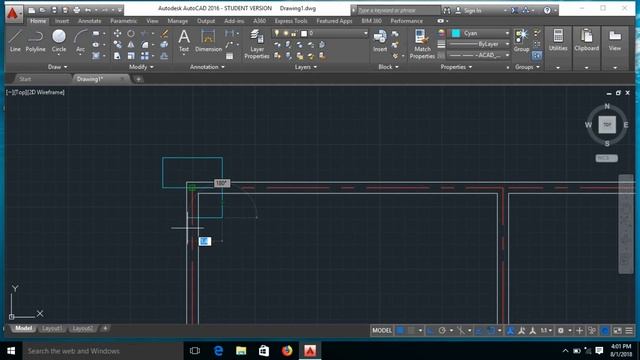Toggle the grid display in status bar

(400, 331)
